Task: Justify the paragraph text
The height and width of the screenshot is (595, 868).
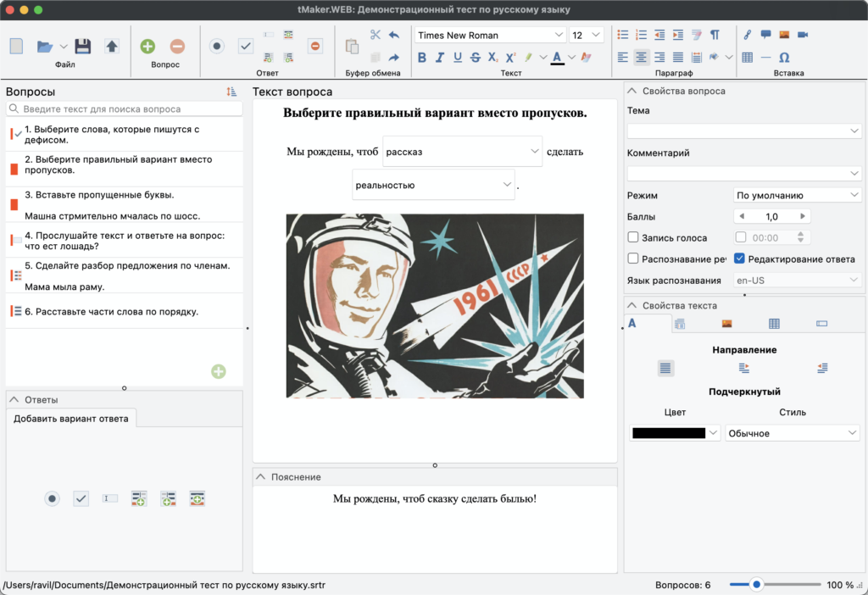Action: 678,58
